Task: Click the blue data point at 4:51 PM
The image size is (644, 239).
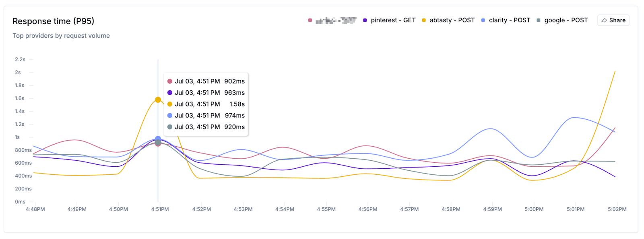Action: coord(158,139)
